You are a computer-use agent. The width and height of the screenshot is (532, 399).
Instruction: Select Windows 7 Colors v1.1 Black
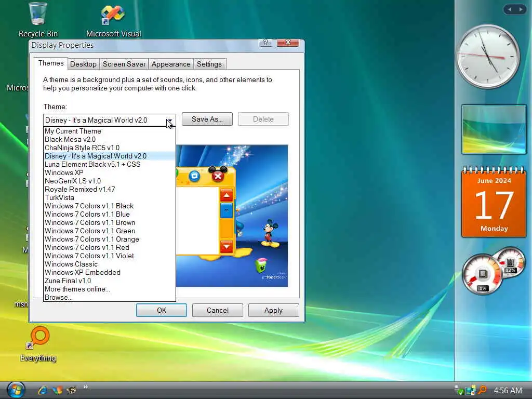coord(109,206)
